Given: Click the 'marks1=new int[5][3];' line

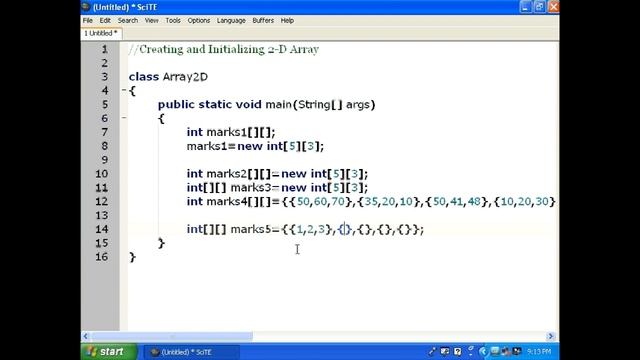Looking at the screenshot, I should (255, 146).
